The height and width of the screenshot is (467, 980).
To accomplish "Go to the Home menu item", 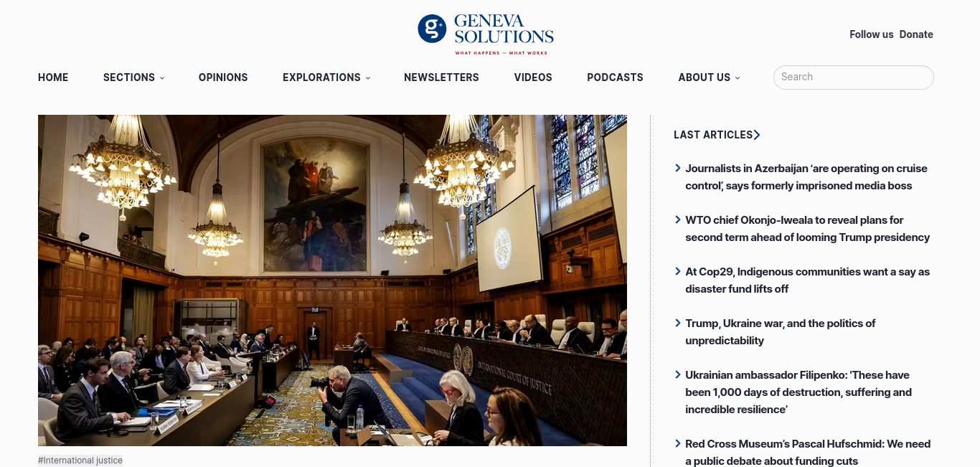I will (x=53, y=77).
